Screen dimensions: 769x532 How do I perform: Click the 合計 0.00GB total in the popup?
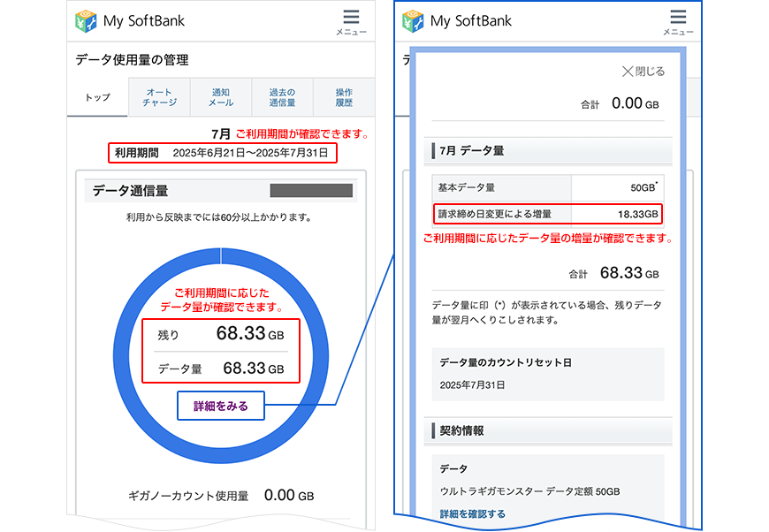620,103
